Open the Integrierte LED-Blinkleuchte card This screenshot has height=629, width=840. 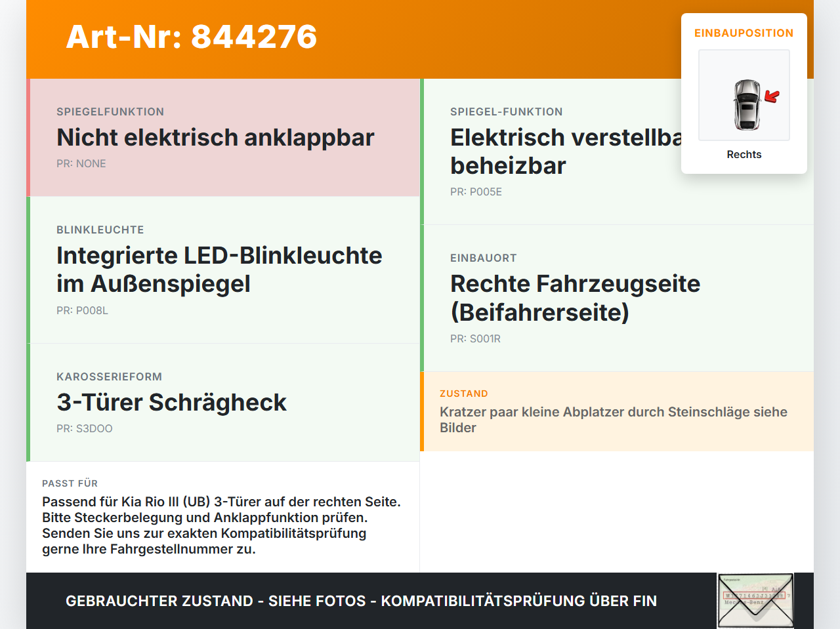pos(223,270)
